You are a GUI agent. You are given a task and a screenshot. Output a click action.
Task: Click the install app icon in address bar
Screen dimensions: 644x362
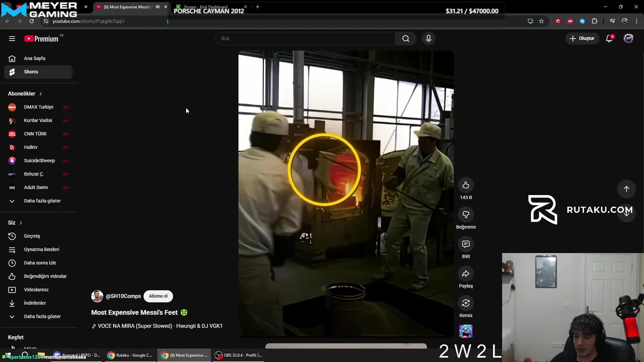[x=530, y=21]
